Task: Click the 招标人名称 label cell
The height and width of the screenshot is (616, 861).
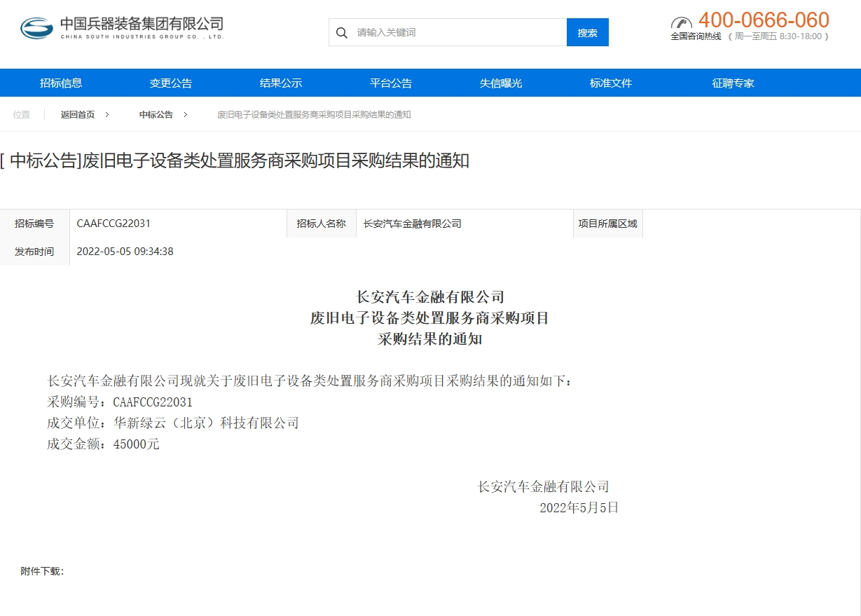Action: tap(322, 224)
